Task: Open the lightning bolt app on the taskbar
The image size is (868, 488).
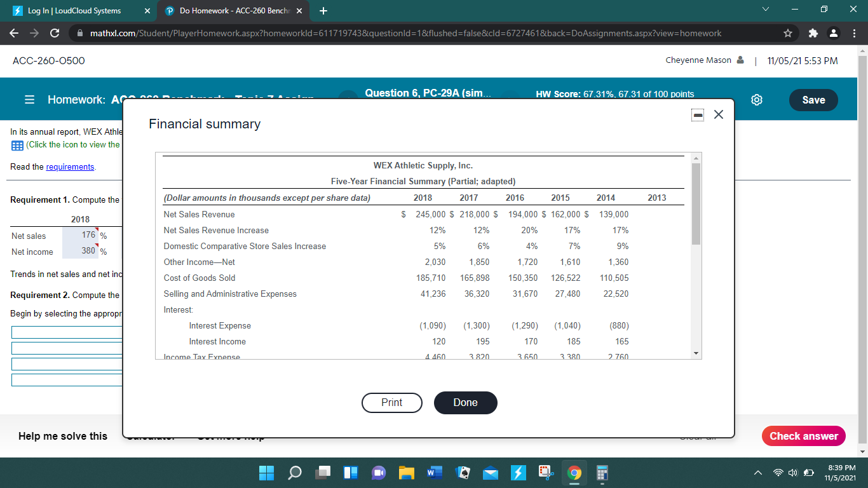Action: point(518,473)
